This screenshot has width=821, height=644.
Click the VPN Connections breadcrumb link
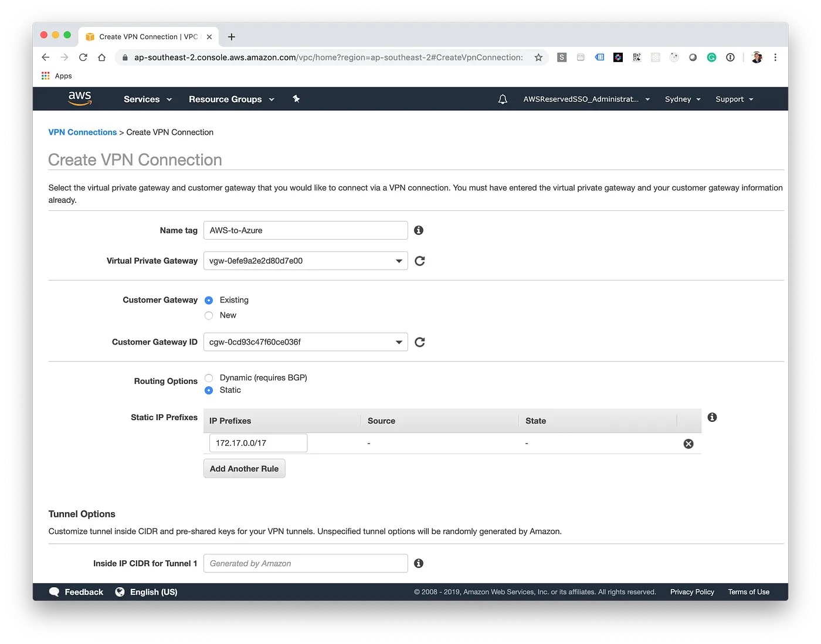click(x=83, y=132)
